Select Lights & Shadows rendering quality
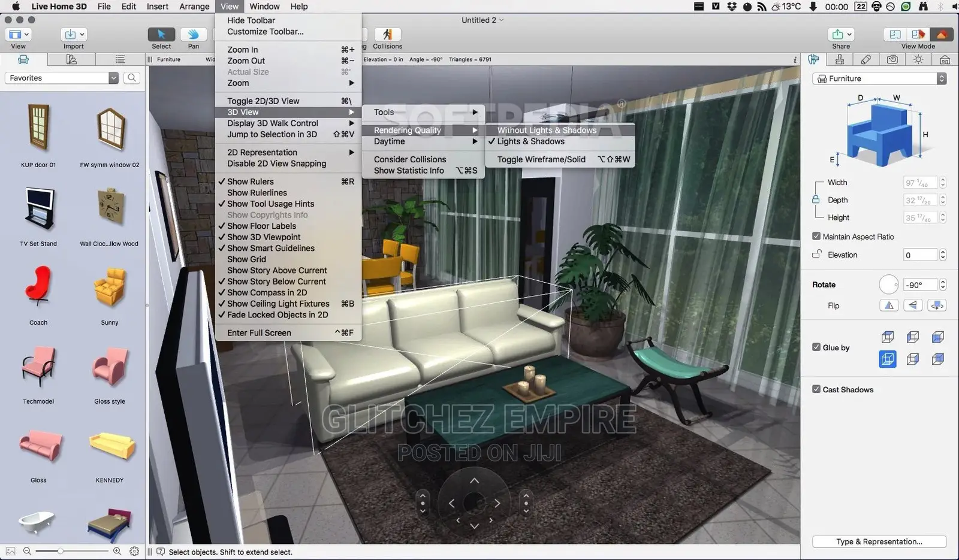Image resolution: width=959 pixels, height=560 pixels. click(560, 141)
